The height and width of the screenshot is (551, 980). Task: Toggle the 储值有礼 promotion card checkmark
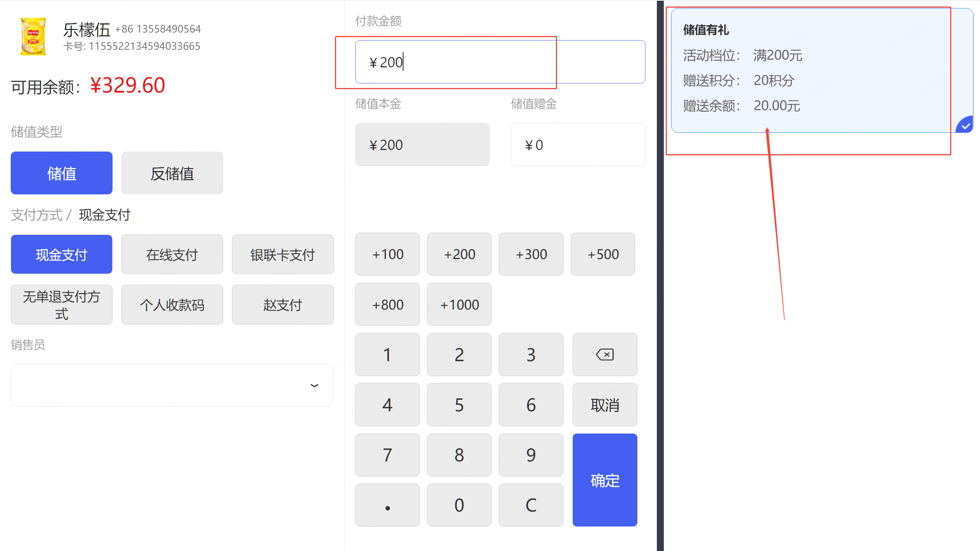point(965,126)
